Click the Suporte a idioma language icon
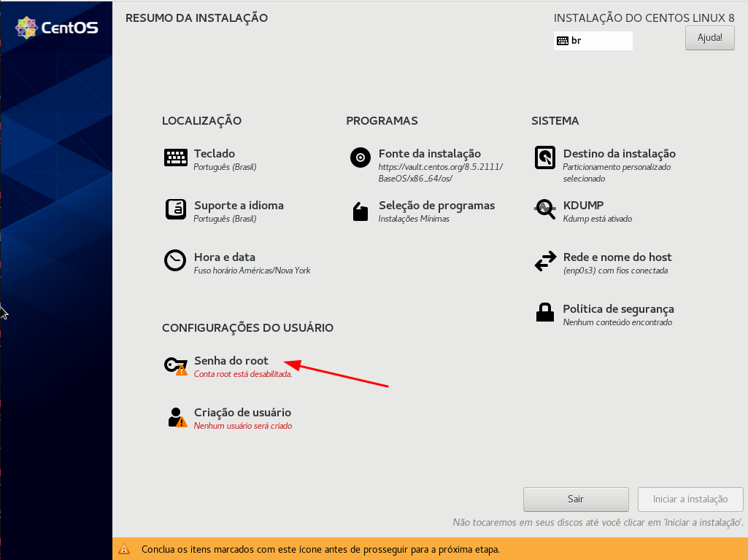Screen dimensions: 748x560 tap(176, 209)
